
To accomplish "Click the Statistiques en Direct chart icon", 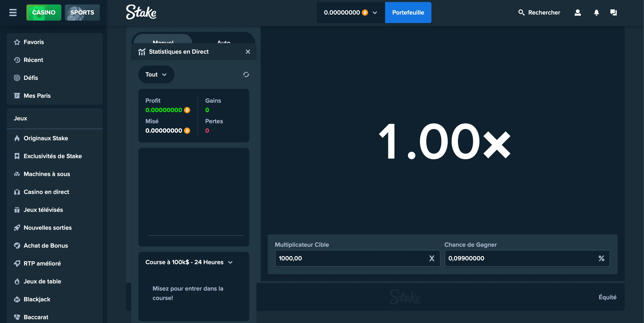I will 142,52.
